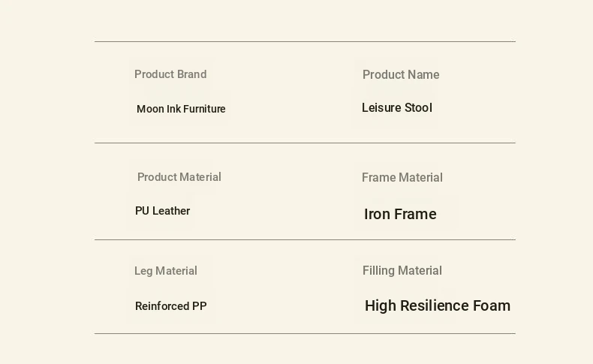
Task: Select the PU Leather value
Action: (163, 211)
